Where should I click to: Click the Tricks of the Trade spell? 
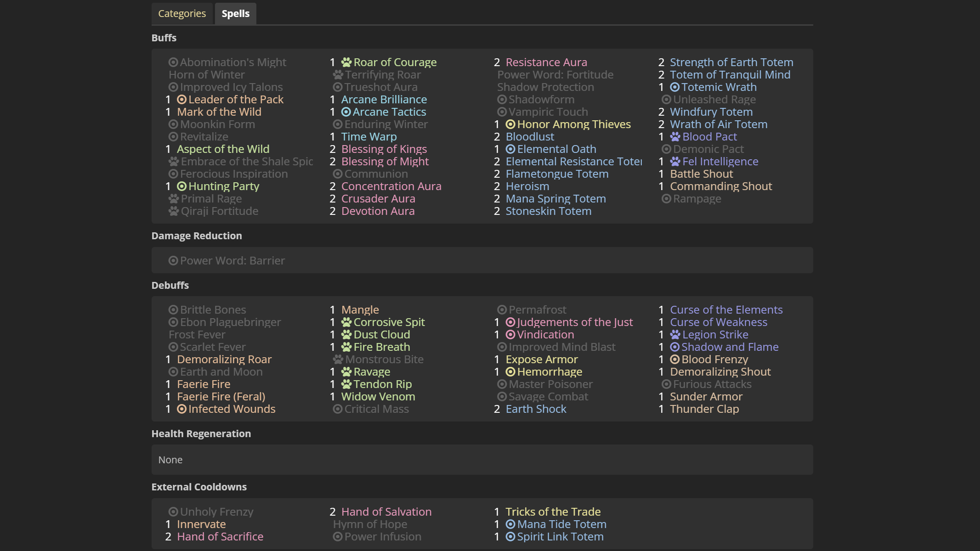pos(553,512)
